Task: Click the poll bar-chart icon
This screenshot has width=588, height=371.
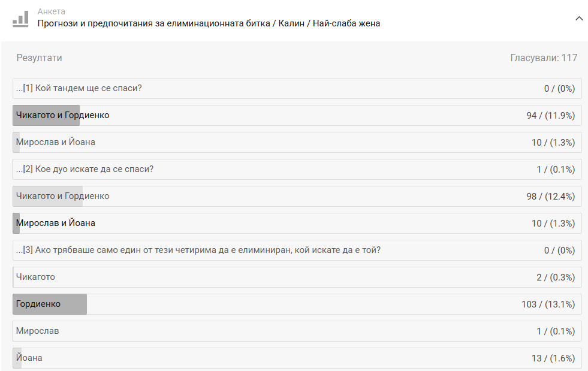Action: coord(21,19)
